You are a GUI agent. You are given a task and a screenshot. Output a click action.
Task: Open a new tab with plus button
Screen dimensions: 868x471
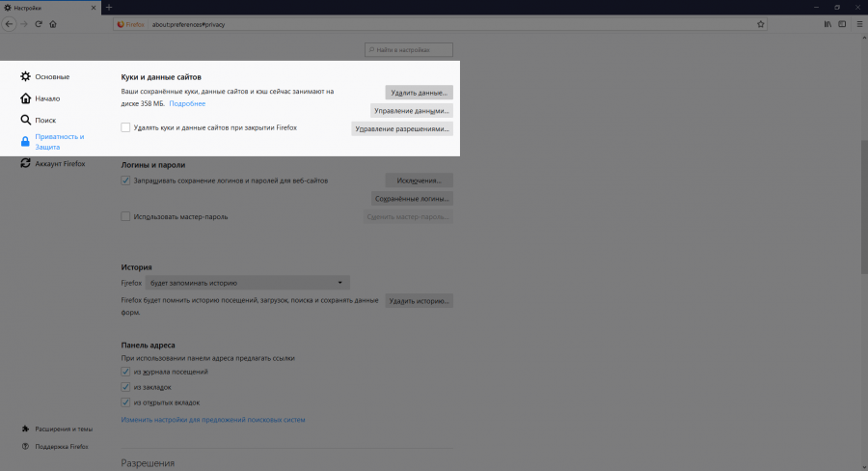click(109, 7)
